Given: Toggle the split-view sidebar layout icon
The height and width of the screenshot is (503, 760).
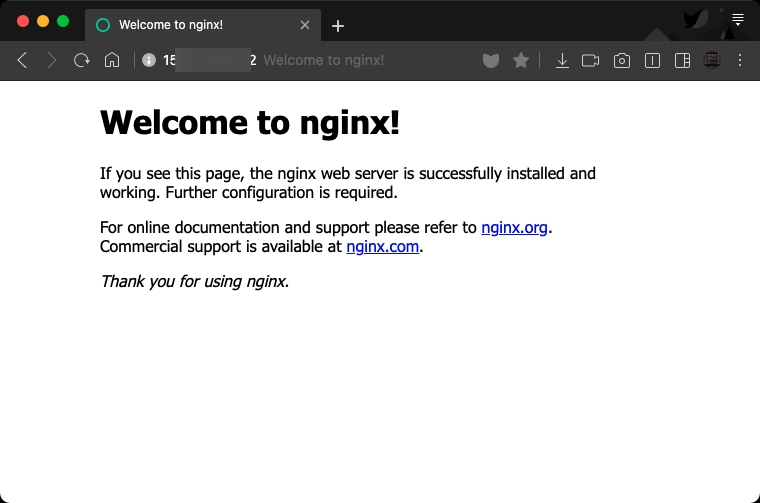Looking at the screenshot, I should click(x=682, y=61).
